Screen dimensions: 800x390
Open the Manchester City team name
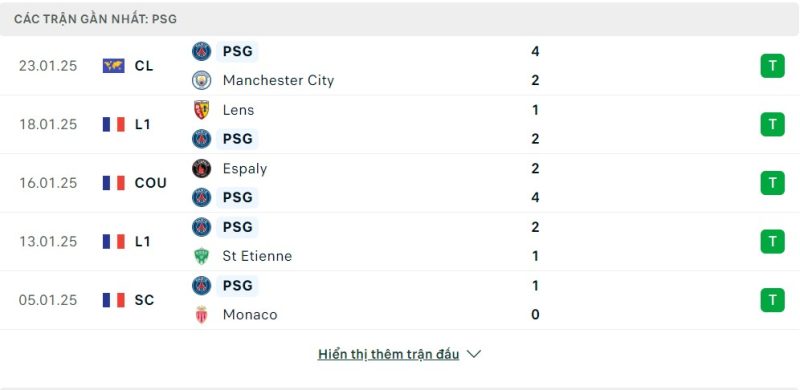[278, 81]
